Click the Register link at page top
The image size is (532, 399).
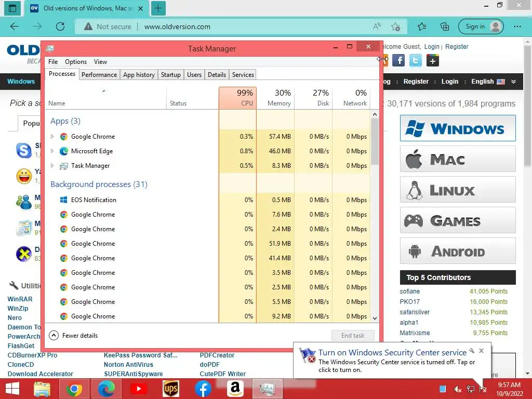click(x=457, y=46)
